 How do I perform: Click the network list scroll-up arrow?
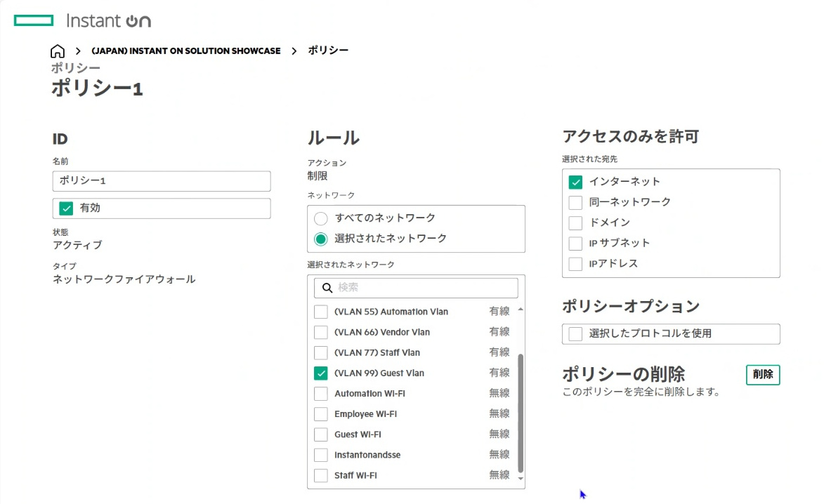(x=521, y=310)
